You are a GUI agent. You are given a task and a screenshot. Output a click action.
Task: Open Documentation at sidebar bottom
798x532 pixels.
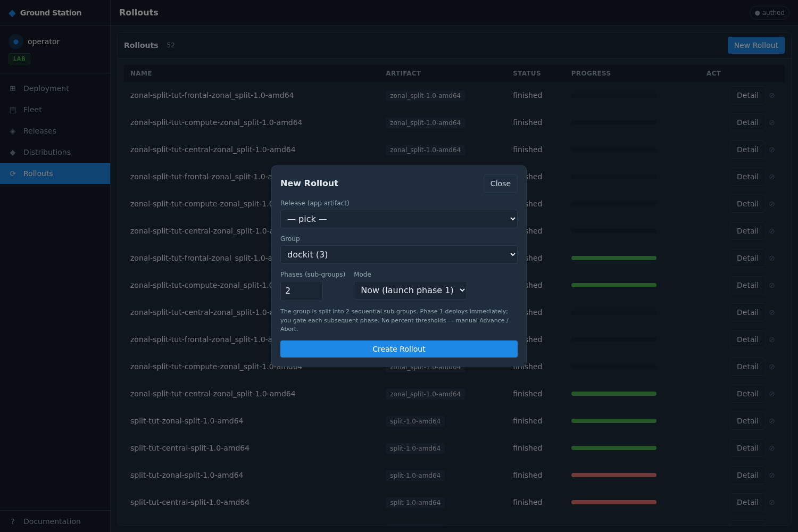point(55,521)
